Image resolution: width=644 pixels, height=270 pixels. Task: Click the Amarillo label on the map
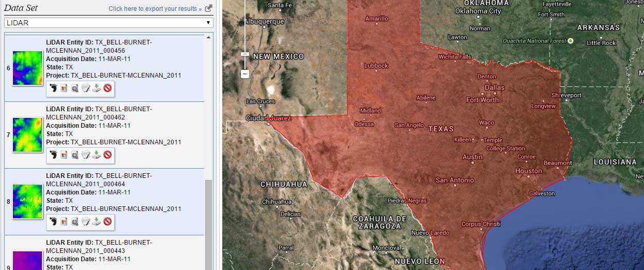pos(377,19)
